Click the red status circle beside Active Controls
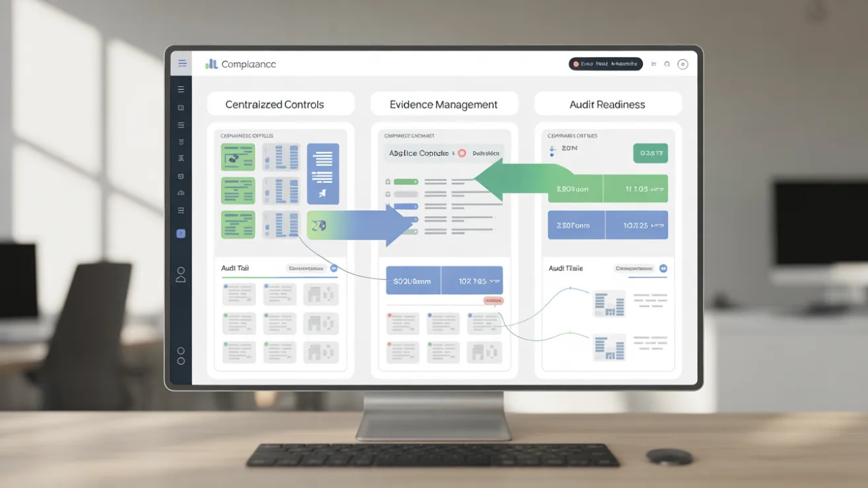 [x=462, y=153]
